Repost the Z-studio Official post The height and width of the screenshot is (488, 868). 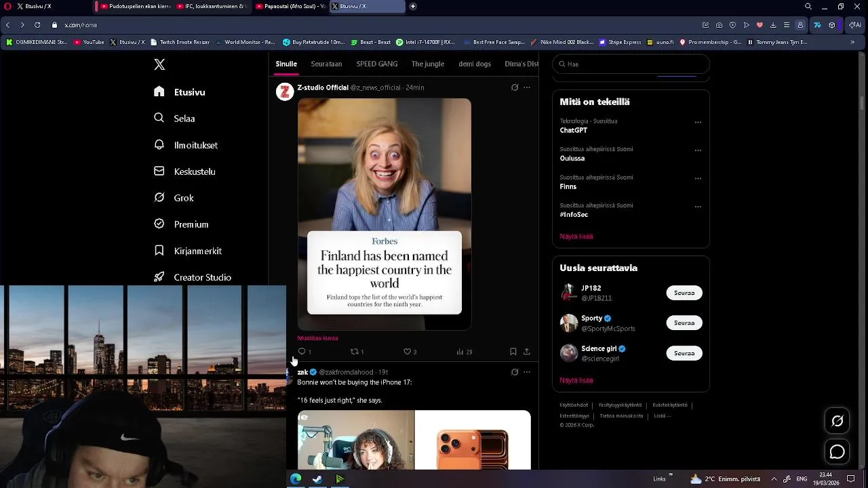[354, 352]
